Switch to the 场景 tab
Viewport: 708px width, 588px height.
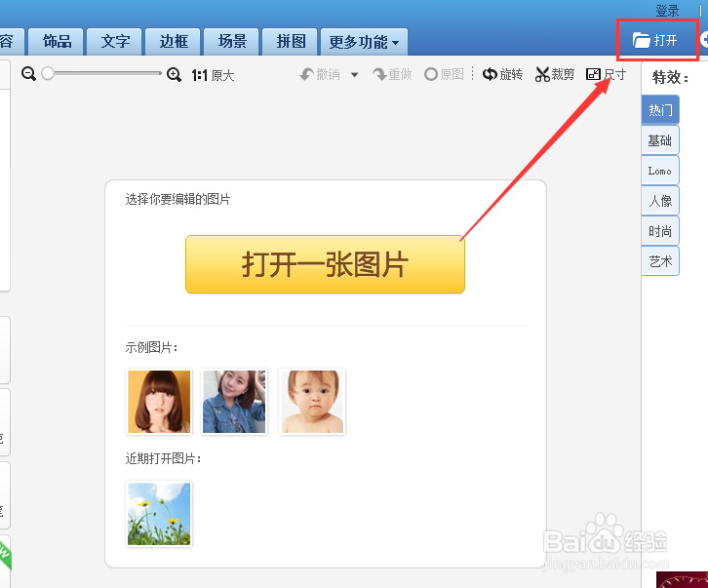pos(232,42)
